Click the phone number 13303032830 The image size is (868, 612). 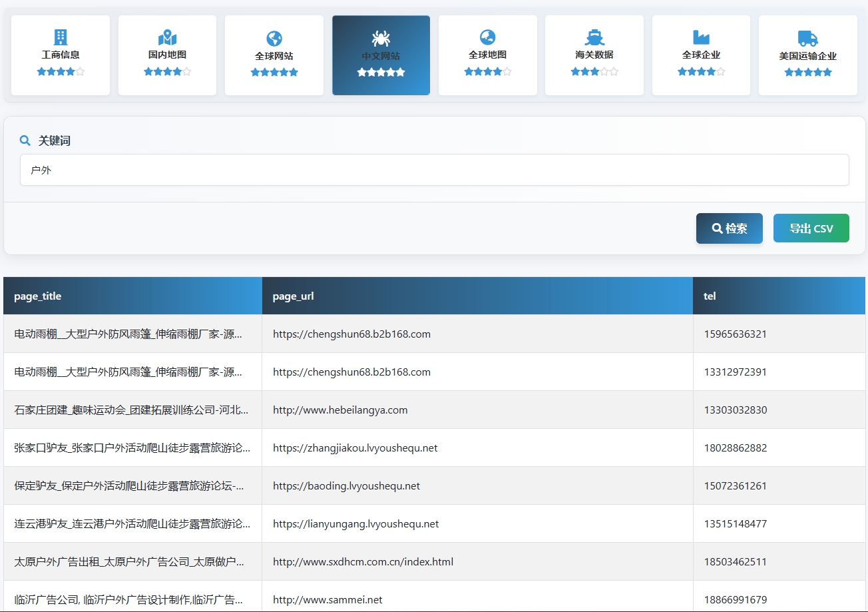click(736, 410)
